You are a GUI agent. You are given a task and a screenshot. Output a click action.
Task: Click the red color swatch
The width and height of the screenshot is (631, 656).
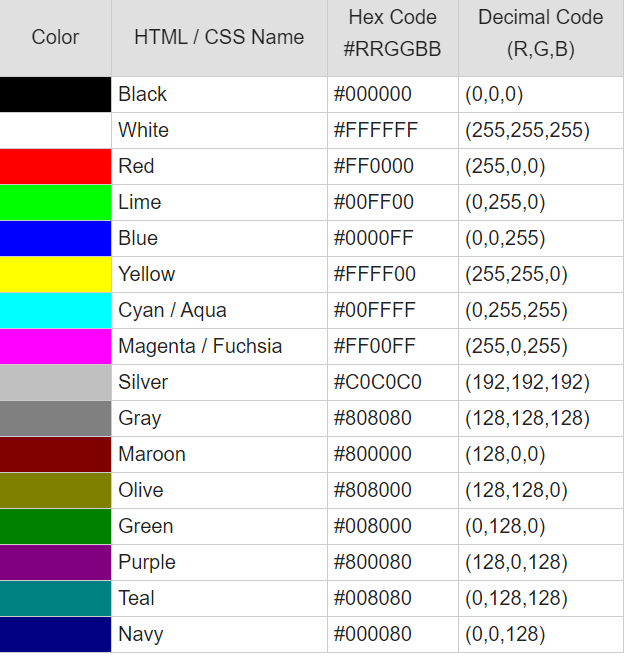pyautogui.click(x=56, y=167)
